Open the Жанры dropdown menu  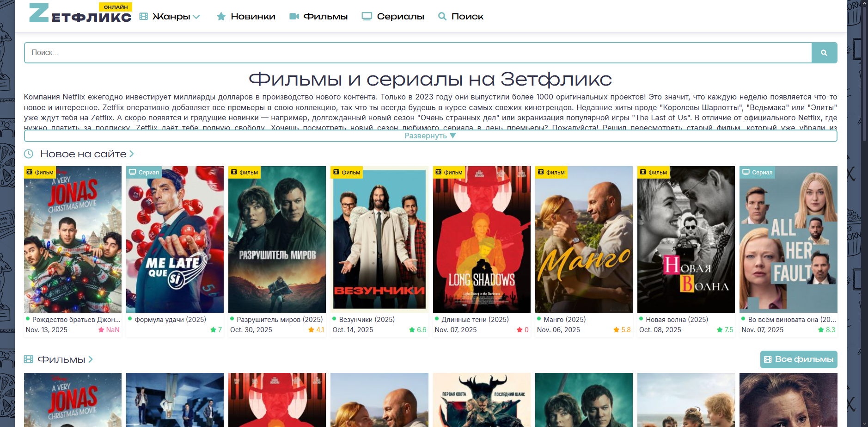[x=170, y=17]
